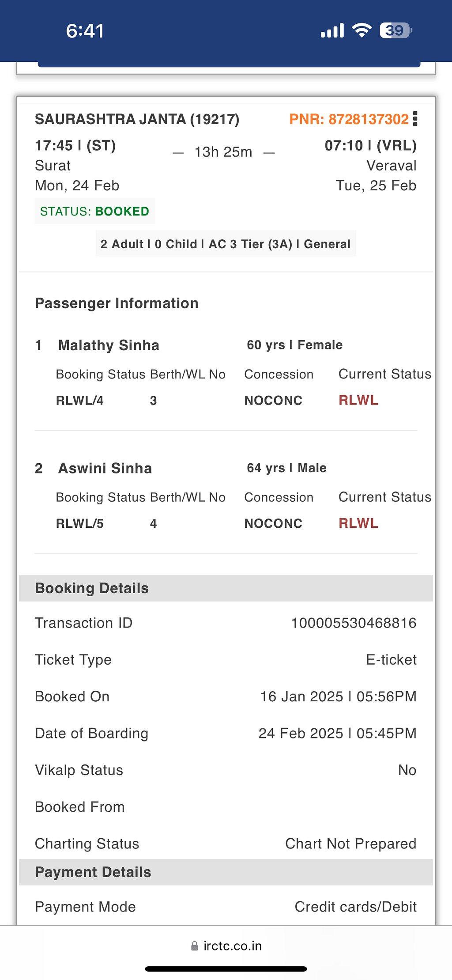452x980 pixels.
Task: Tap the STATUS: BOOKED badge
Action: coord(95,211)
